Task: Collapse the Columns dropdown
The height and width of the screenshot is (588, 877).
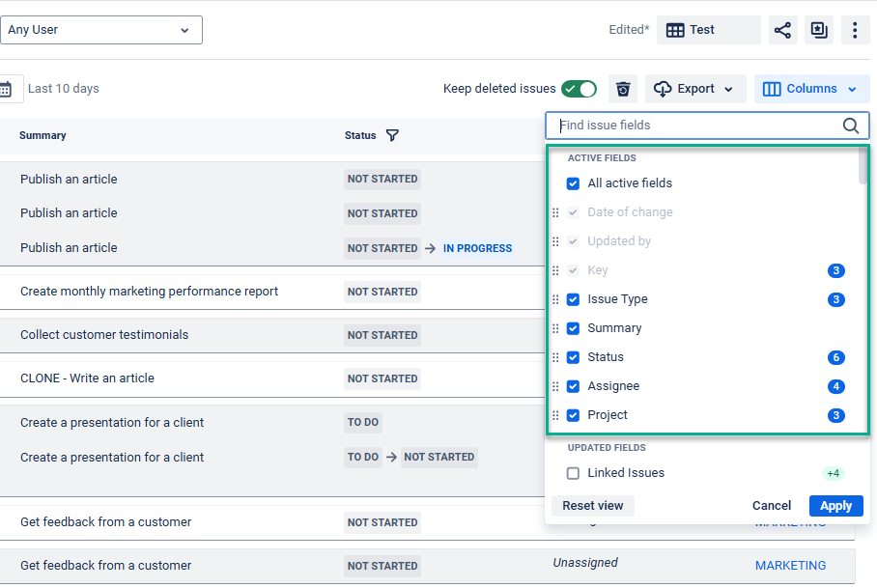Action: coord(811,89)
